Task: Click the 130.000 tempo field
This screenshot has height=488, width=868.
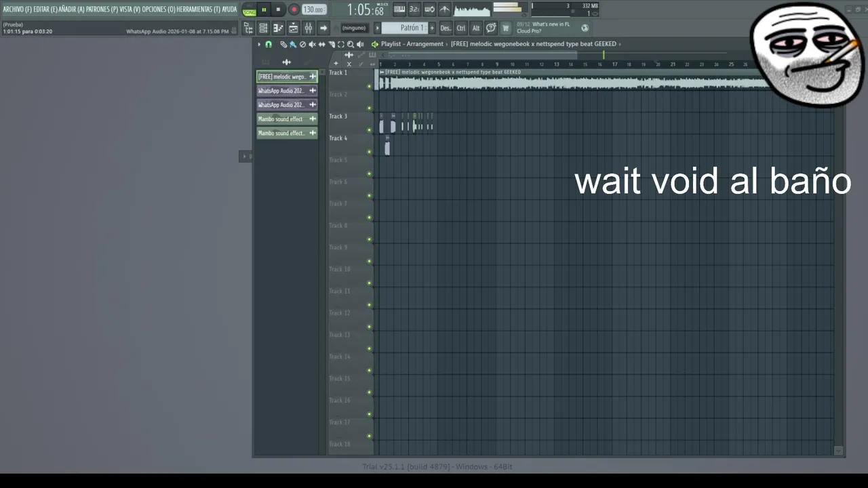Action: click(314, 10)
